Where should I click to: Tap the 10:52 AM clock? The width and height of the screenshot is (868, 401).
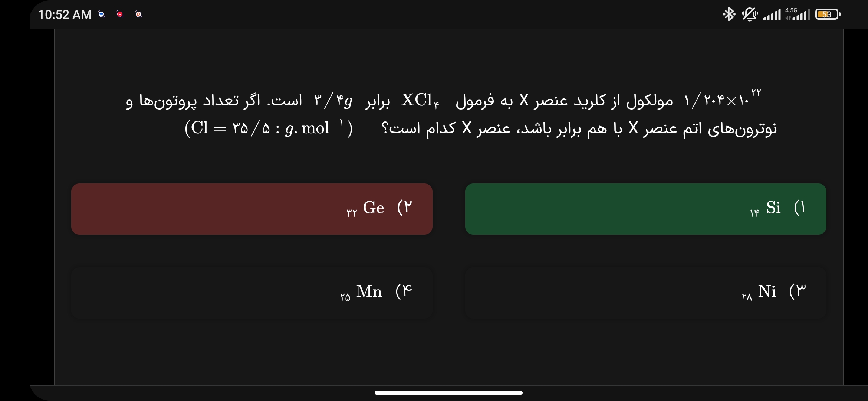coord(65,14)
